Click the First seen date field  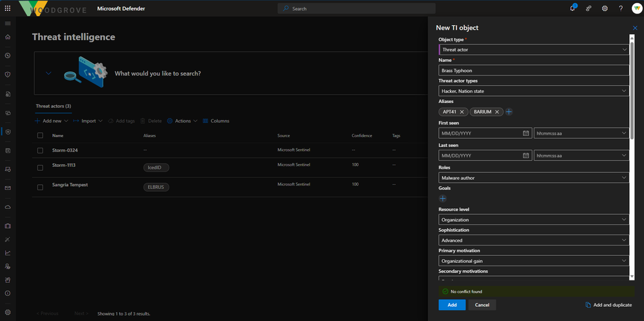click(x=485, y=133)
